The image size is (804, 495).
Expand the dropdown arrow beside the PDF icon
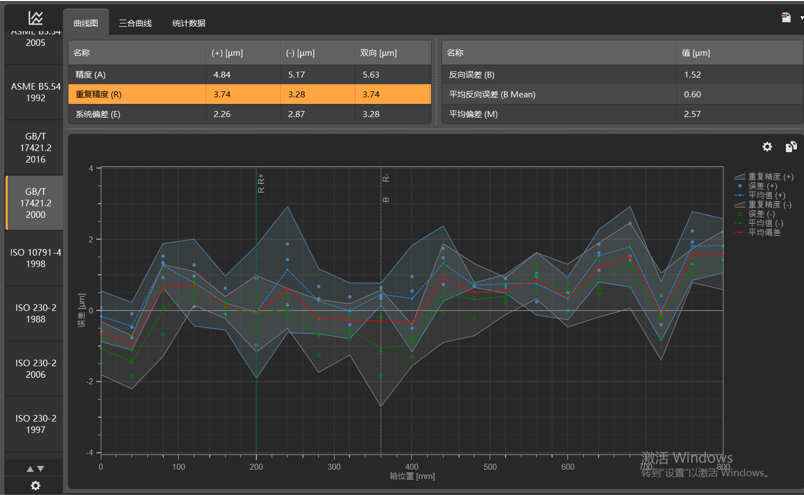click(x=801, y=18)
